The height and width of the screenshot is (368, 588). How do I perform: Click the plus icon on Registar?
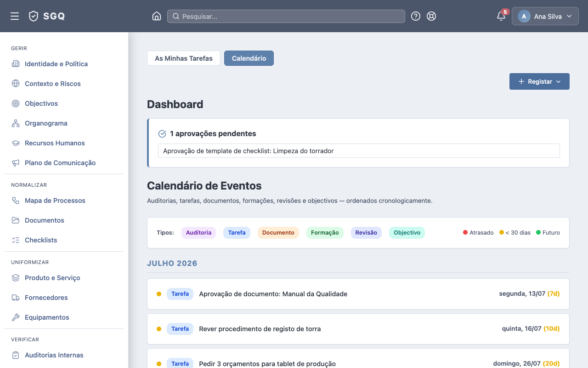[521, 81]
